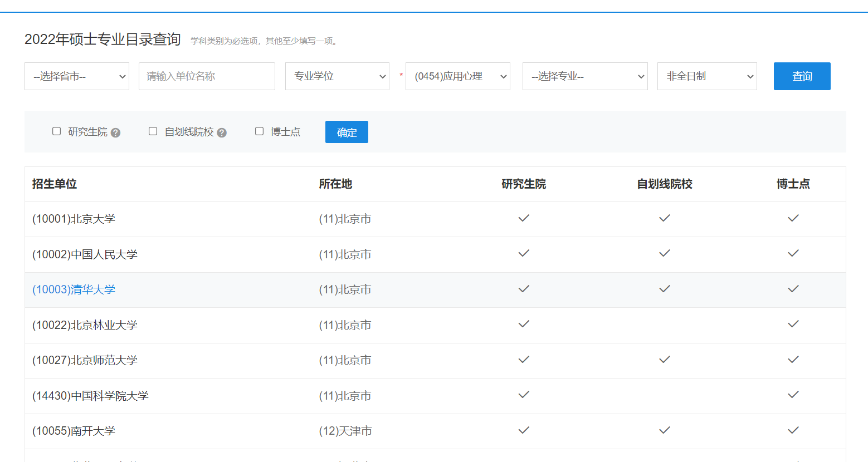The height and width of the screenshot is (462, 868).
Task: Expand the (0454)应用心理 subject dropdown
Action: [458, 76]
